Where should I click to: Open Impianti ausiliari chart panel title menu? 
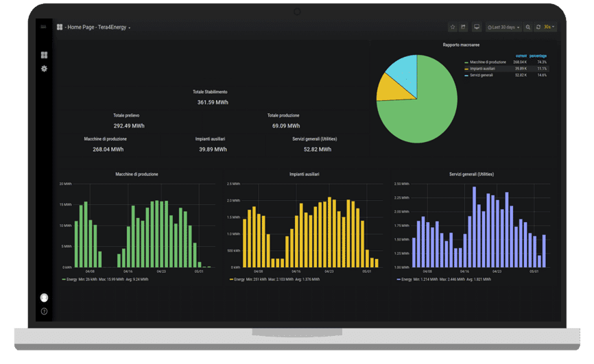304,174
